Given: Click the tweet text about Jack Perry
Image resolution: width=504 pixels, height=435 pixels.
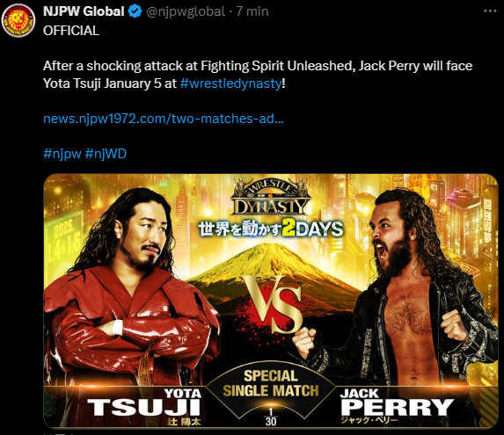Looking at the screenshot, I should (x=258, y=75).
